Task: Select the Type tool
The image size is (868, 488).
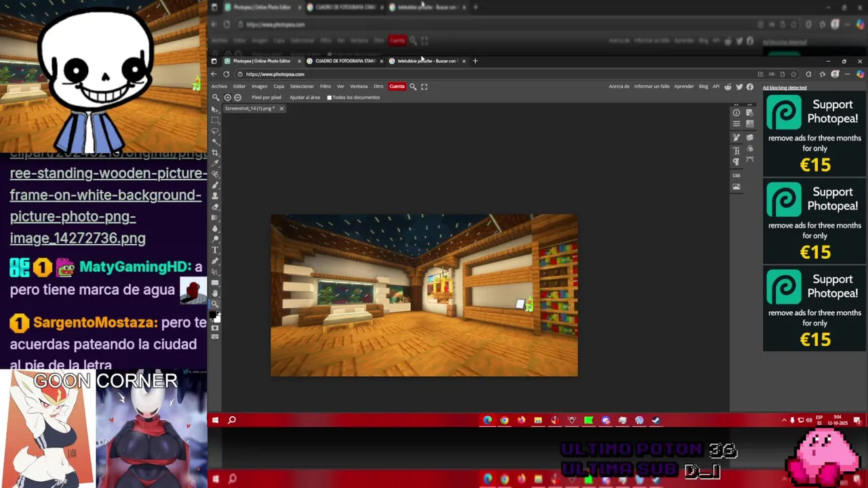Action: coord(215,250)
